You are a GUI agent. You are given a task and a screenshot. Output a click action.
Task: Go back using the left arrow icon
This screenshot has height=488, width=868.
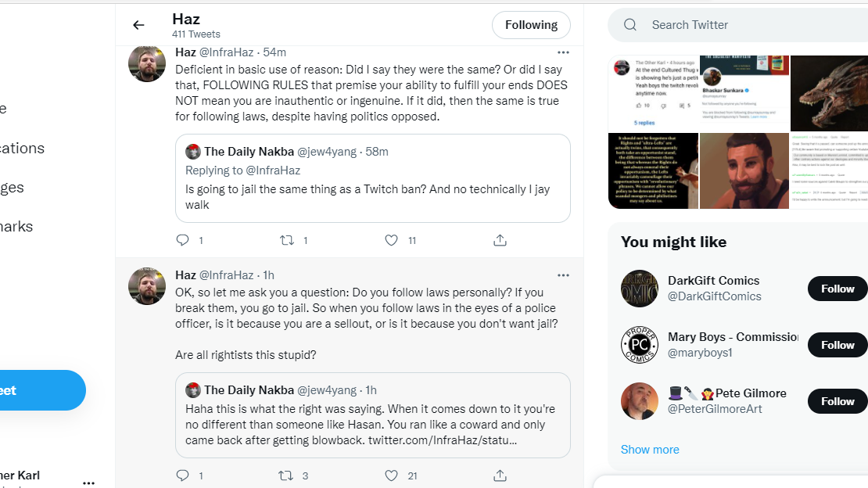point(138,25)
